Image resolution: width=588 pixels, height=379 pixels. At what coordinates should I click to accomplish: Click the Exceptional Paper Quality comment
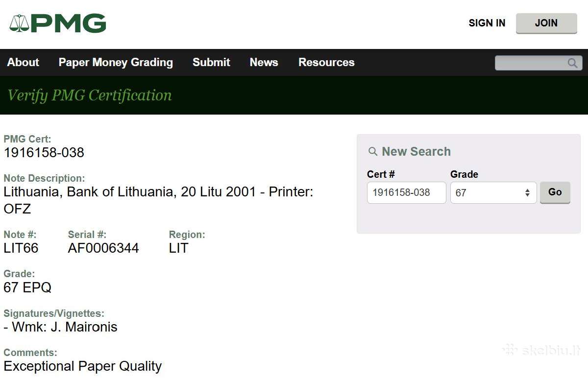click(x=82, y=366)
